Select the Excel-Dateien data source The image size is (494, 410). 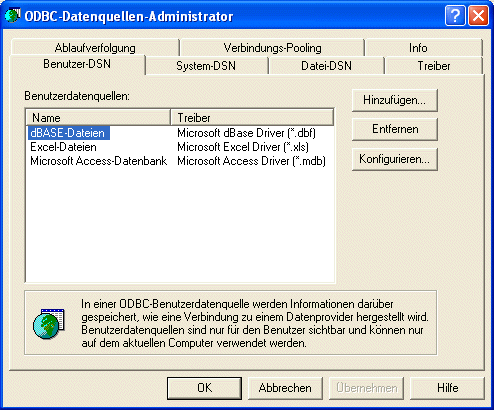tap(63, 147)
